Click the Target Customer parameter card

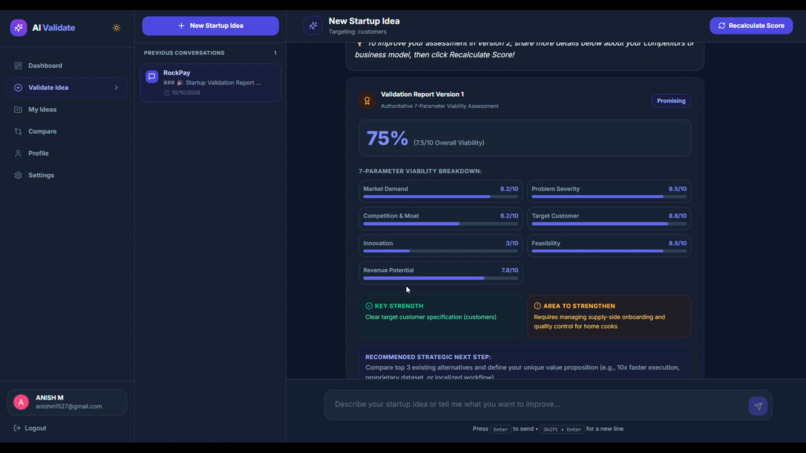coord(609,219)
